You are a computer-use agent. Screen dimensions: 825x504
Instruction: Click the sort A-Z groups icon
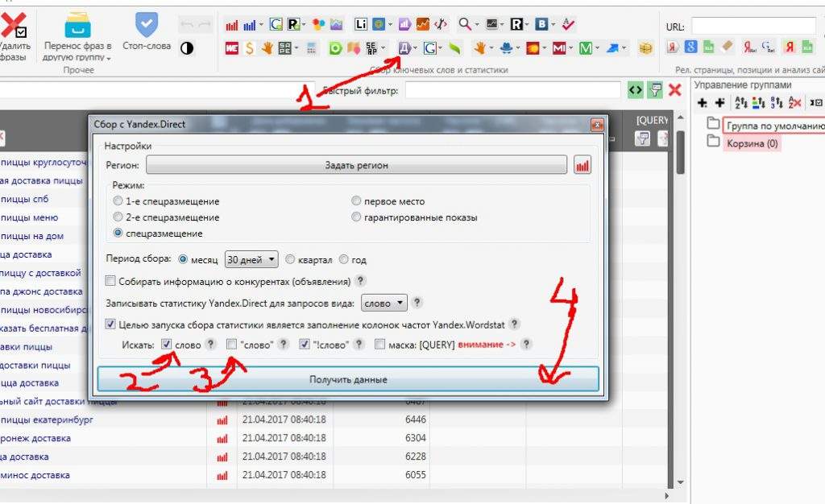(x=741, y=102)
